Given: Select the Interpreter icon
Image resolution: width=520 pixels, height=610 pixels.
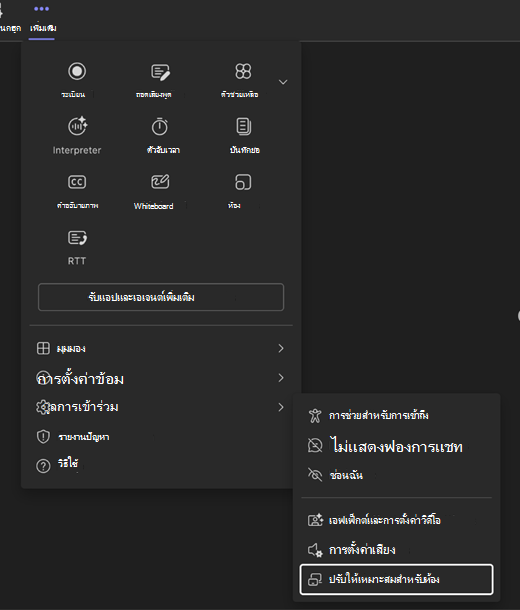Looking at the screenshot, I should coord(77,126).
